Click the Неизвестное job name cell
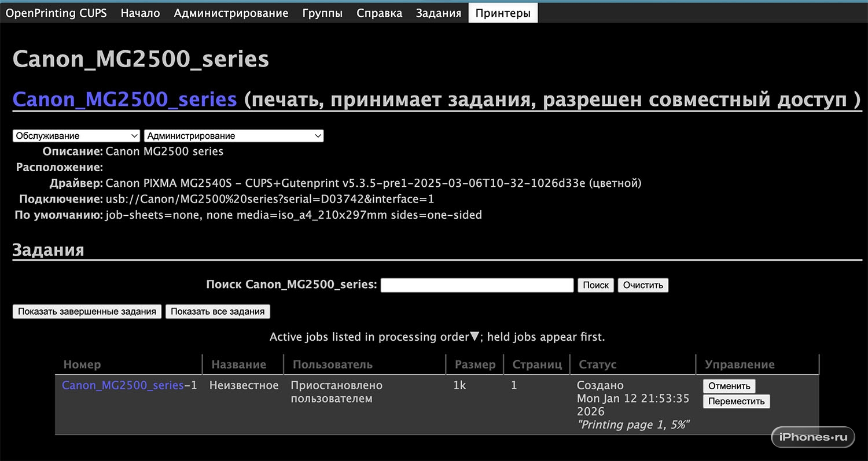868x461 pixels. coord(244,385)
